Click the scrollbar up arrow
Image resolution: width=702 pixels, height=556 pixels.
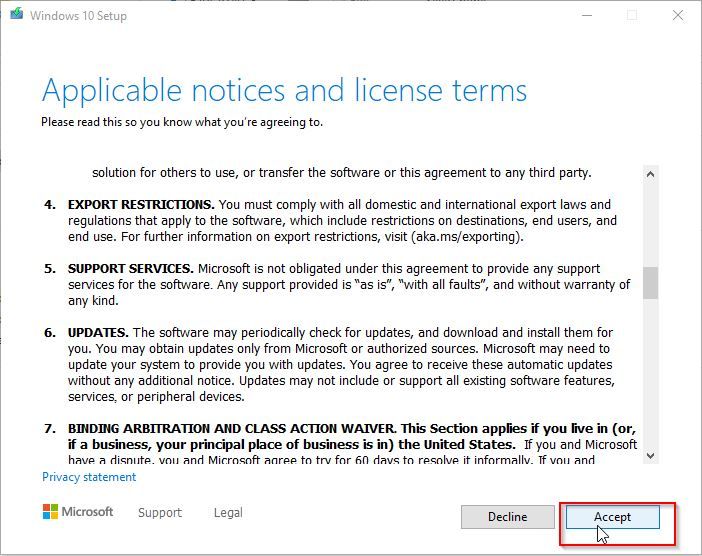[x=651, y=174]
